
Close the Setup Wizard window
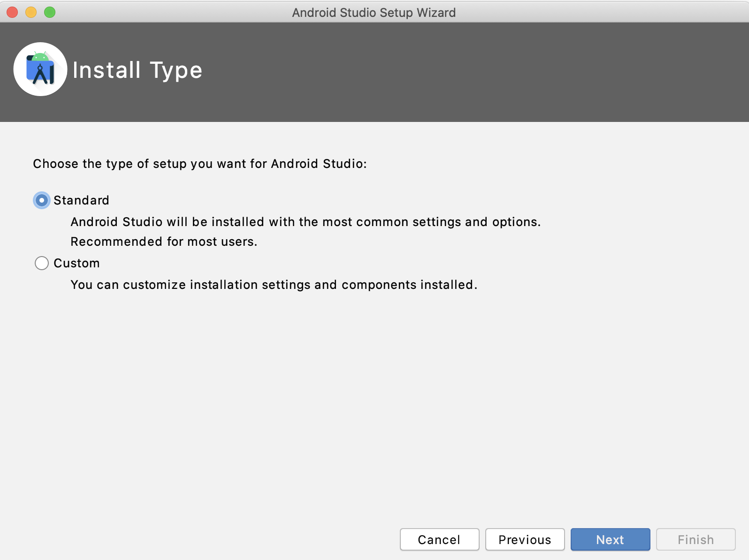tap(12, 12)
